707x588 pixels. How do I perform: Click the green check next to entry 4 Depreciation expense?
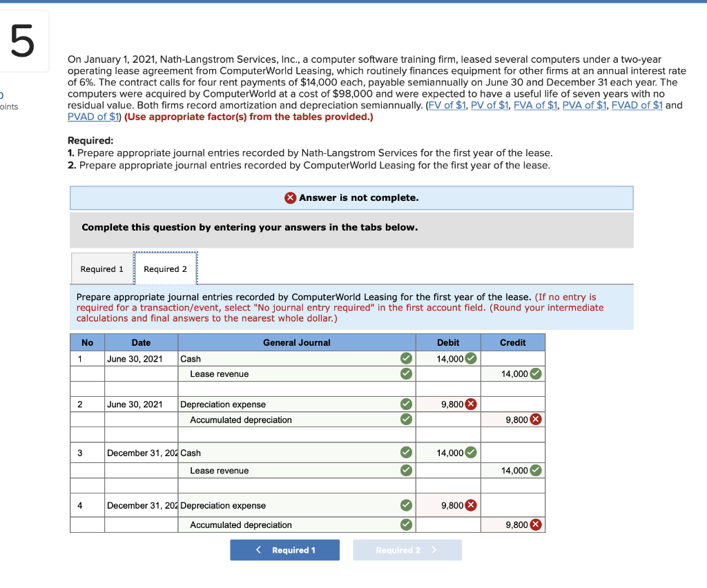click(406, 506)
